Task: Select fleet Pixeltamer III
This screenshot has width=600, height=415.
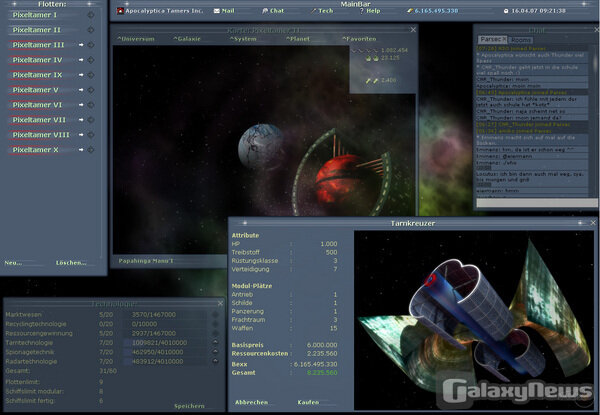Action: coord(38,45)
